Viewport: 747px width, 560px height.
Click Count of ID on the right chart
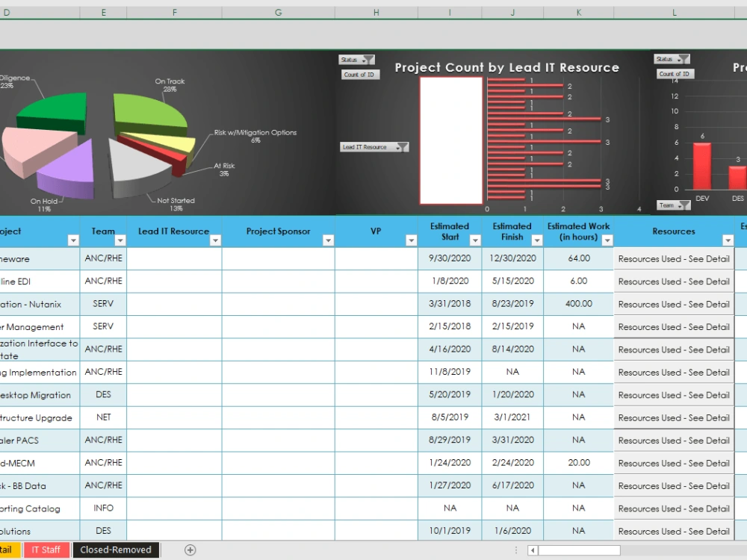pyautogui.click(x=675, y=73)
